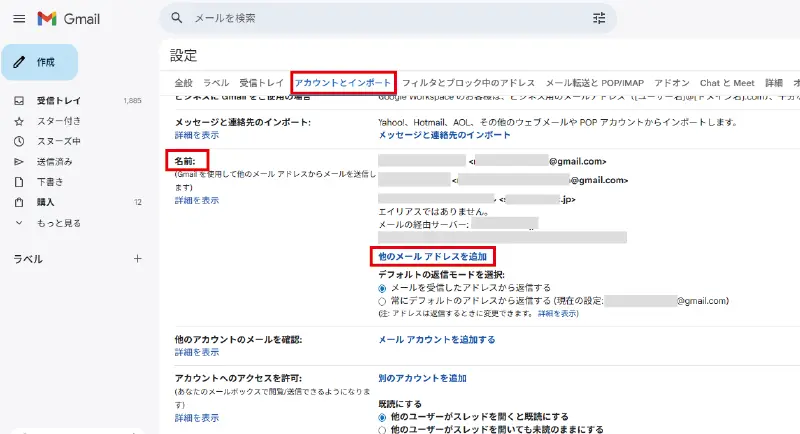Switch to フィルタとブロック中のアドレス tab
This screenshot has height=434, width=800.
pos(468,82)
